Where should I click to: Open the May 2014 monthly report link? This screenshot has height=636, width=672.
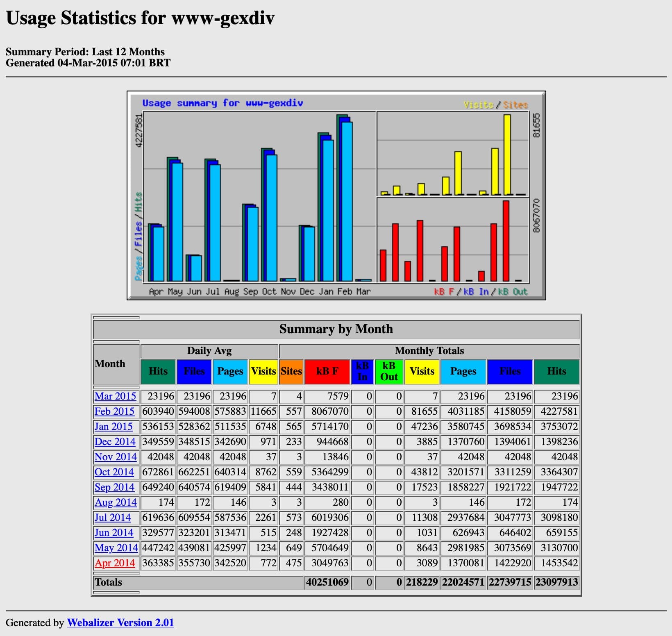[x=116, y=548]
